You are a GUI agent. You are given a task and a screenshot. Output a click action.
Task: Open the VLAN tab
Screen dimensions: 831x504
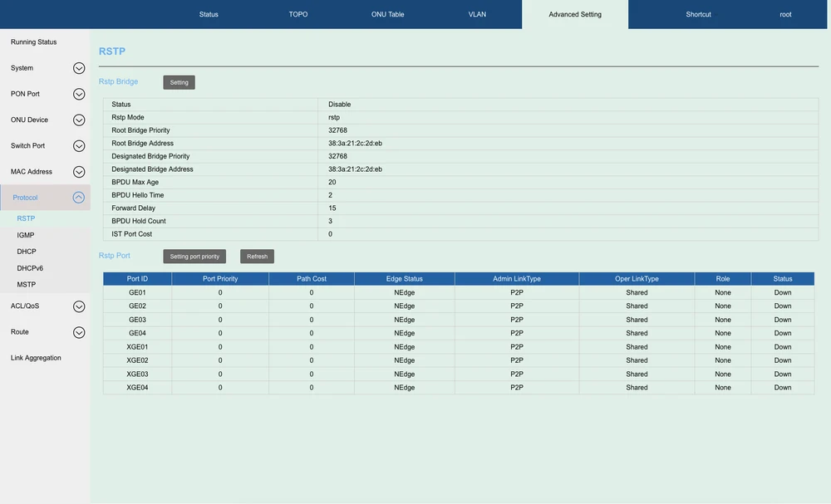(477, 14)
